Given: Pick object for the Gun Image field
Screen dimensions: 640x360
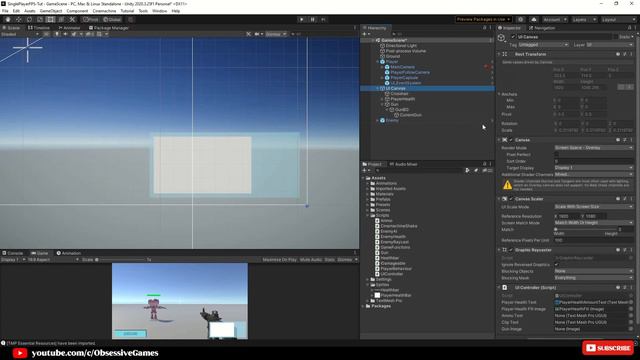Looking at the screenshot, I should pyautogui.click(x=631, y=329).
